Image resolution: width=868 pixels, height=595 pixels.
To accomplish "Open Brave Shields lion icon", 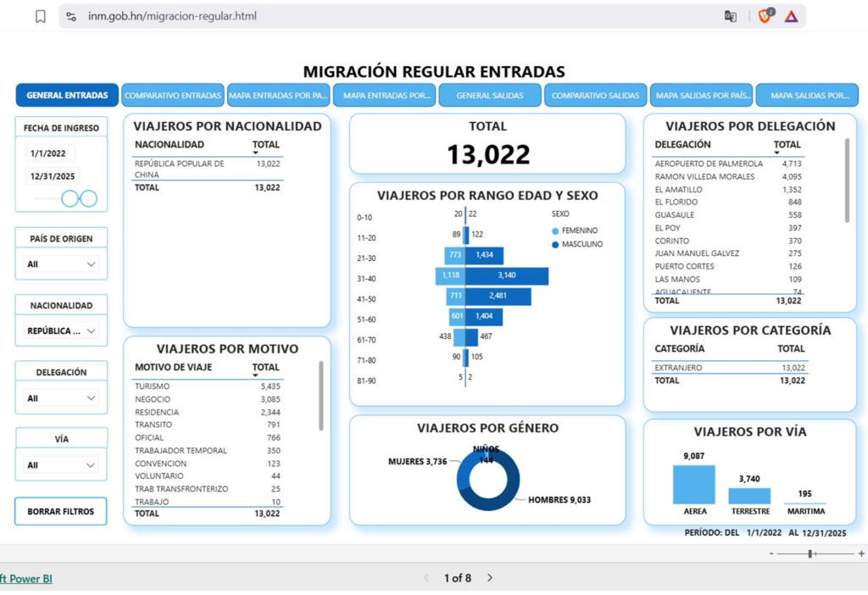I will point(765,15).
